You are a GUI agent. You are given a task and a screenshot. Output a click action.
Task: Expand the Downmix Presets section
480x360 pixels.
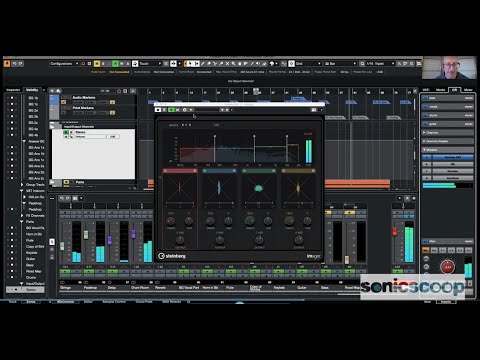[447, 141]
